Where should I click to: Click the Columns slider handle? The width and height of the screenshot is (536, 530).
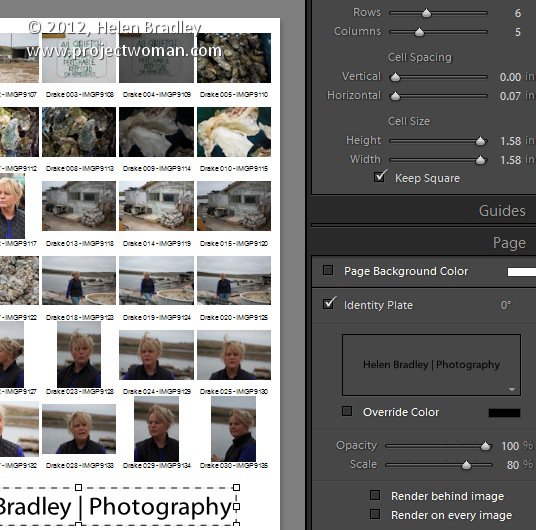[x=419, y=32]
